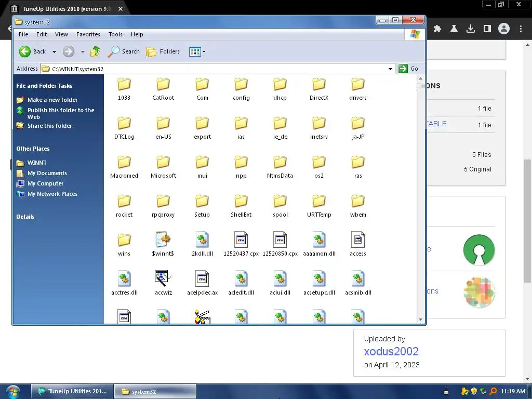The image size is (532, 399).
Task: Open the Help menu
Action: click(x=137, y=34)
